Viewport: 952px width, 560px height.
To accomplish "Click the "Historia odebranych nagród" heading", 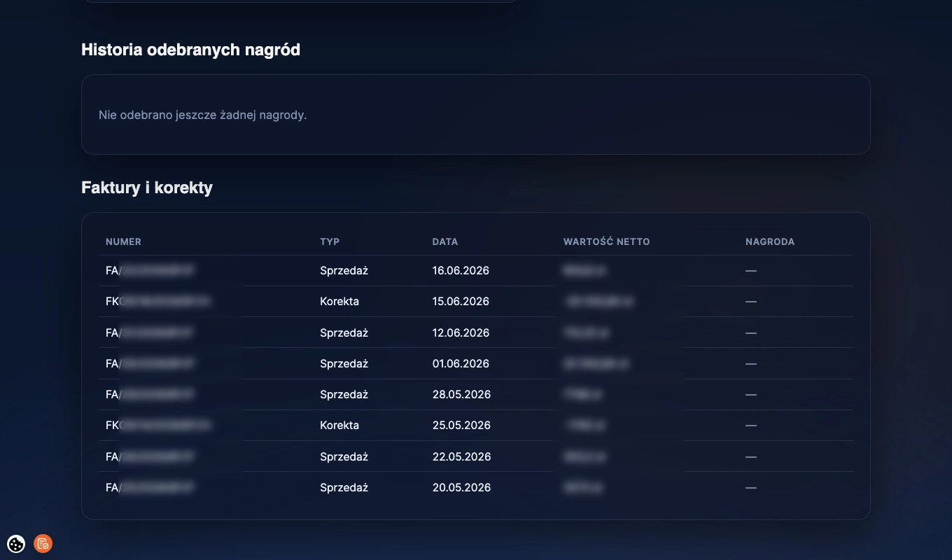I will click(190, 50).
